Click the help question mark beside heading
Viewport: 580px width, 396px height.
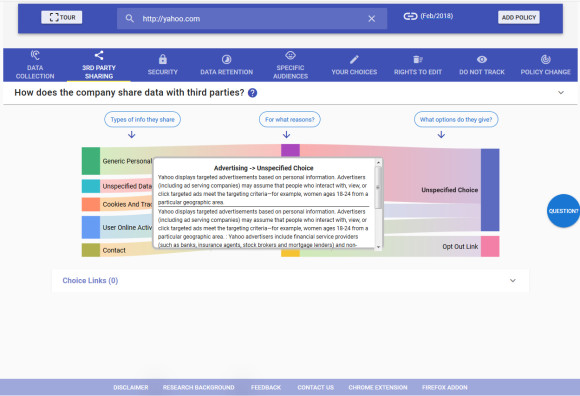[252, 93]
